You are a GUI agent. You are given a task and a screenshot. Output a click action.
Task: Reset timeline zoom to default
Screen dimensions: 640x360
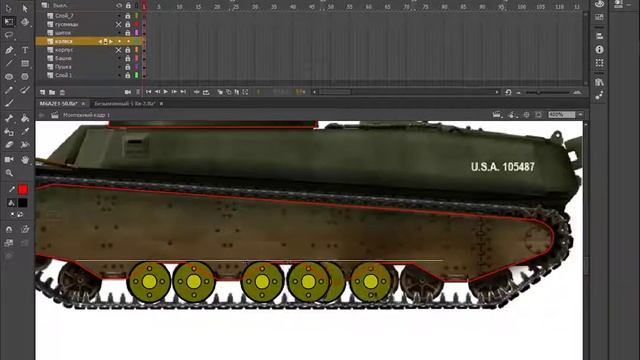tap(508, 93)
